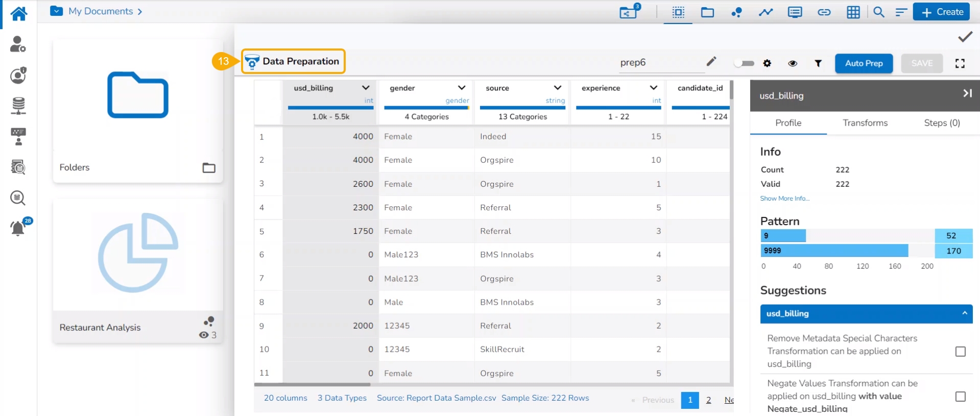Open the search magnifier in top bar

tap(878, 12)
